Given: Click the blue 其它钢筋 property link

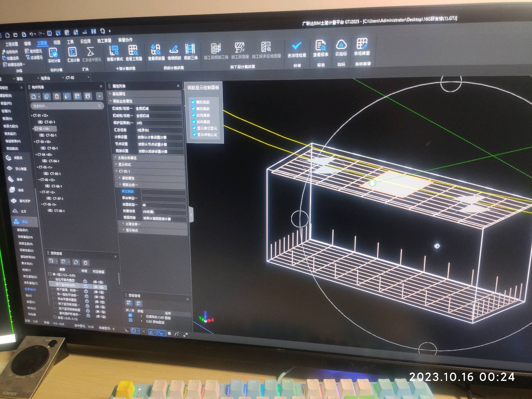Looking at the screenshot, I should [128, 191].
